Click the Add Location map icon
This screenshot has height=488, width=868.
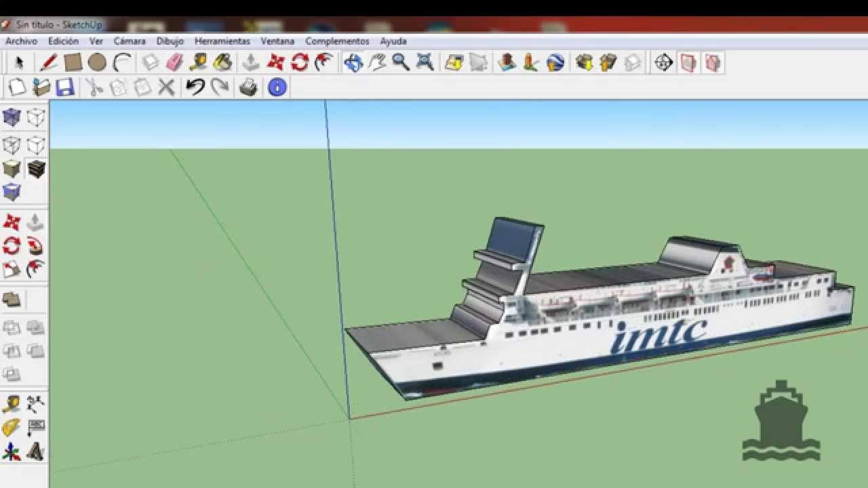coord(454,62)
